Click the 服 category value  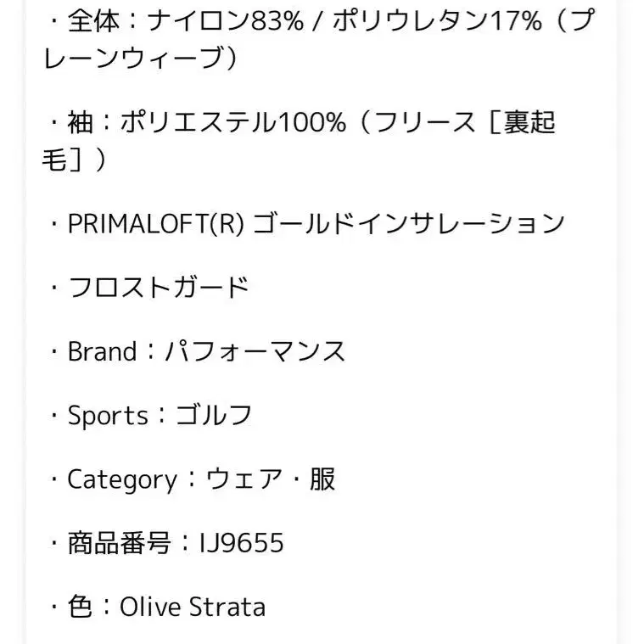pyautogui.click(x=322, y=479)
